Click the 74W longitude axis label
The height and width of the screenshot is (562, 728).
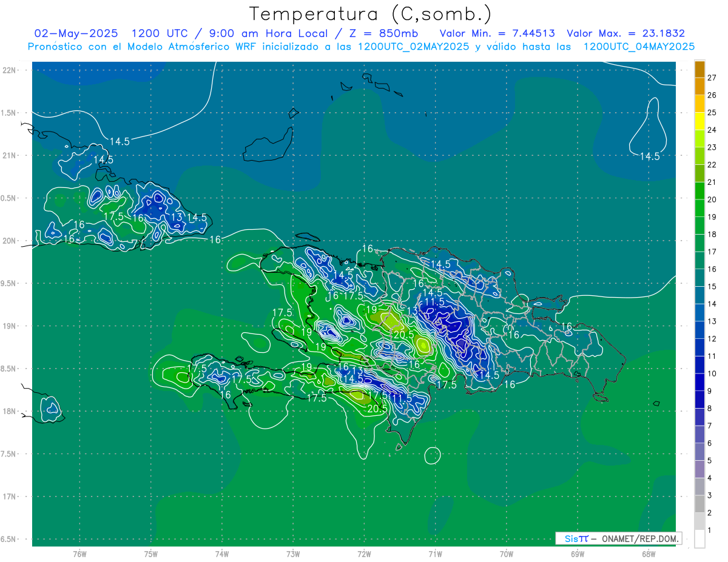222,554
